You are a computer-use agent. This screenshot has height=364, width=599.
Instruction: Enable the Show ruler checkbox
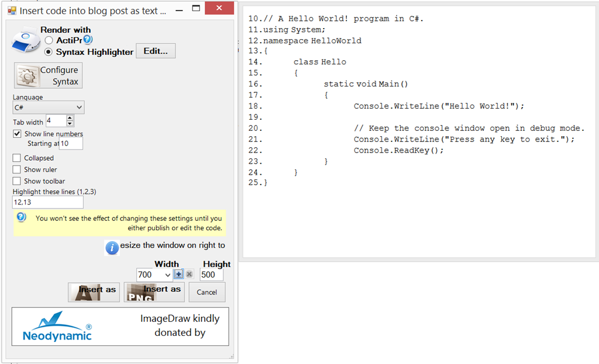pyautogui.click(x=17, y=169)
